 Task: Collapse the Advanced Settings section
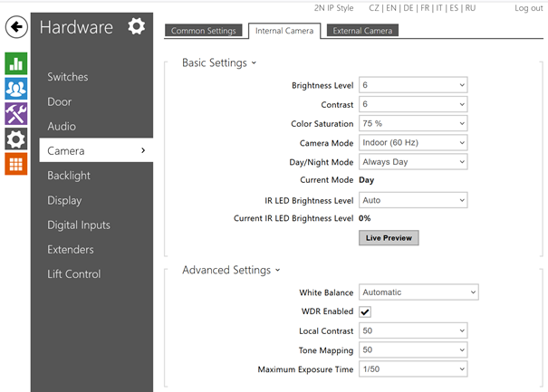(230, 270)
